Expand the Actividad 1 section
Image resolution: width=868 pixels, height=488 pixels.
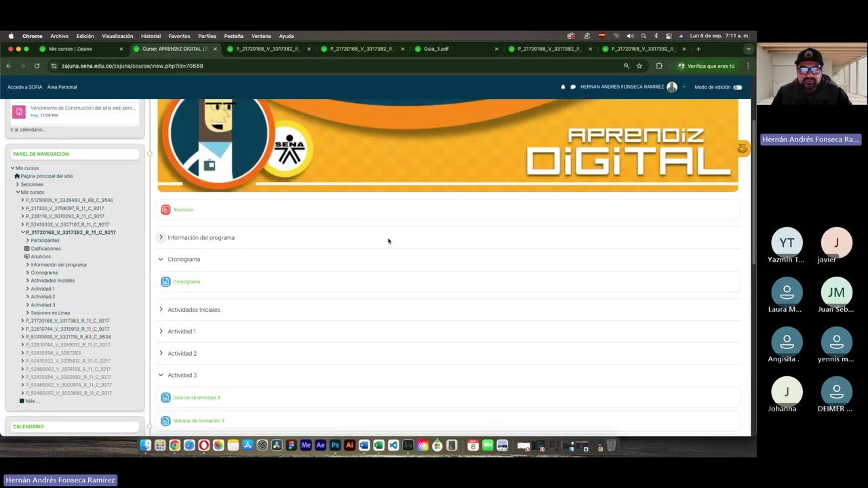coord(161,331)
